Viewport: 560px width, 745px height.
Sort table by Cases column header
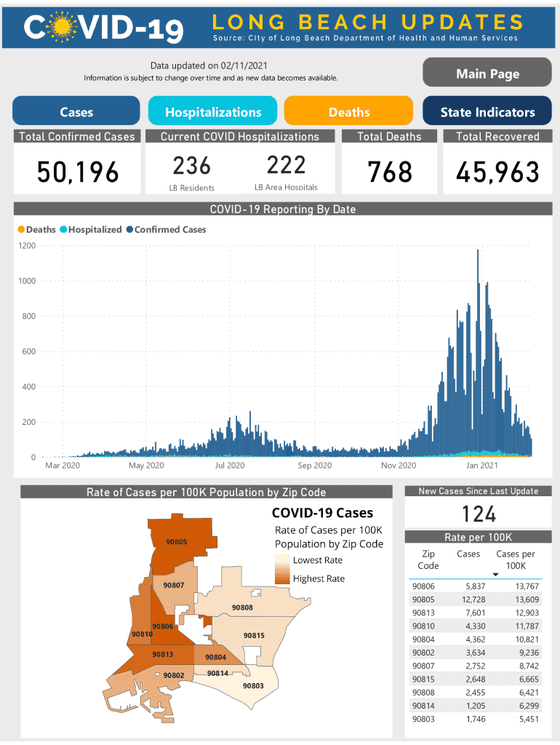(468, 554)
